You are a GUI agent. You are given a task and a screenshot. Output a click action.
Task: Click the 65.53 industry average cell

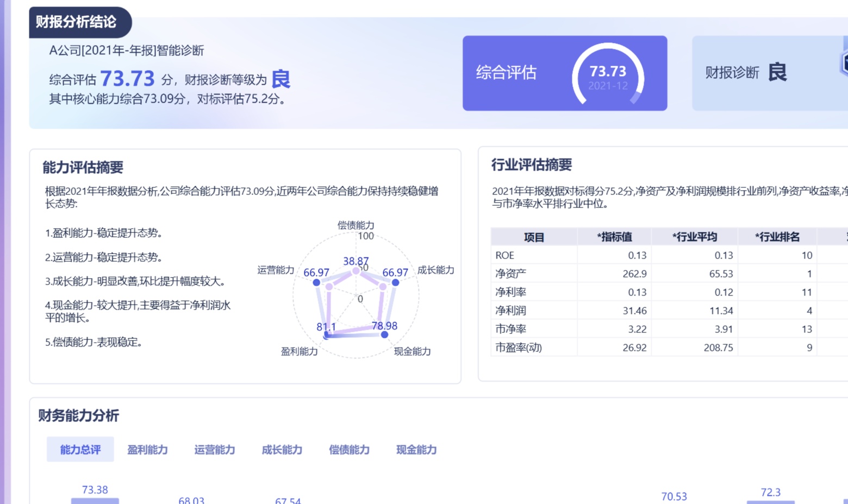[721, 274]
